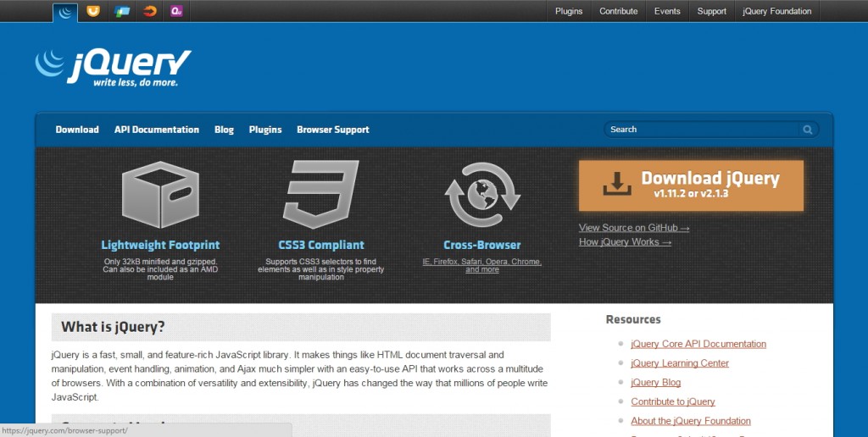Screen dimensions: 868x437
Task: Go to the Download nav item
Action: [x=77, y=130]
